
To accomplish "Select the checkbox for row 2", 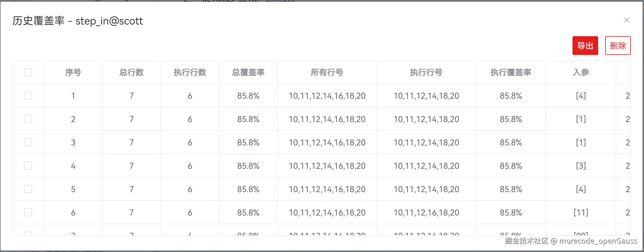I will (28, 119).
